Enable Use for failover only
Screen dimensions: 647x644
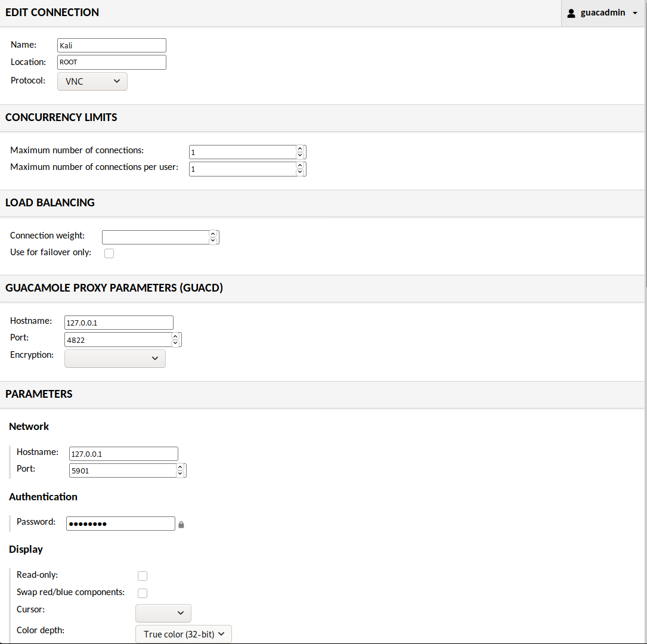tap(109, 253)
